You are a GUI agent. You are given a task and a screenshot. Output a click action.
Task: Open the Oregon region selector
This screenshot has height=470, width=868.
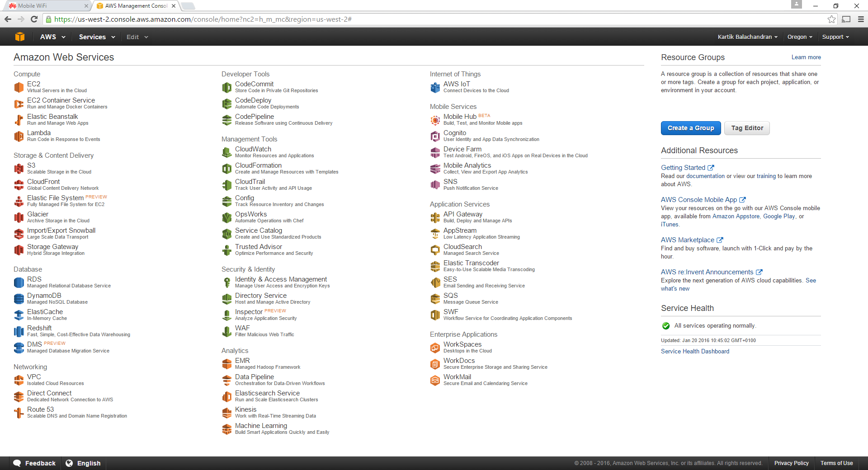(x=800, y=37)
